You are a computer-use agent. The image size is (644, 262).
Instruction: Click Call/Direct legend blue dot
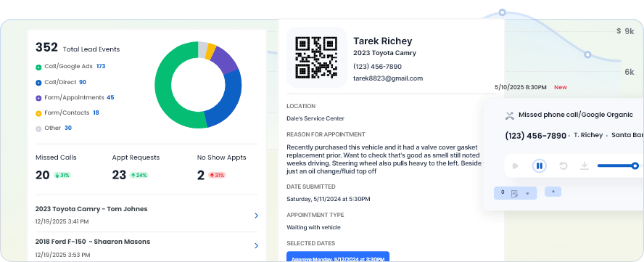pos(38,83)
